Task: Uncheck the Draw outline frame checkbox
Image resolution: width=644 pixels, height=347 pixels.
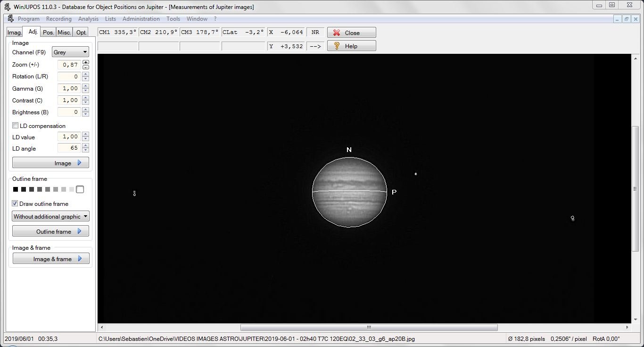Action: 16,204
